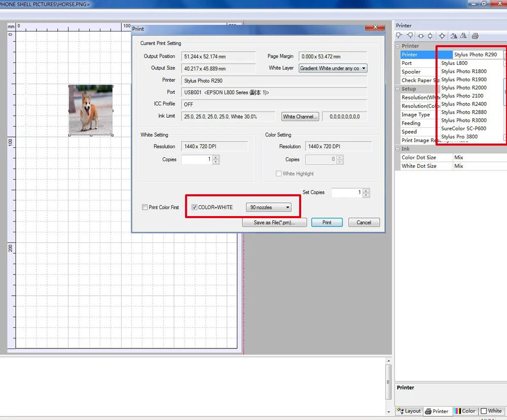Select the White Dot Size row

point(453,166)
